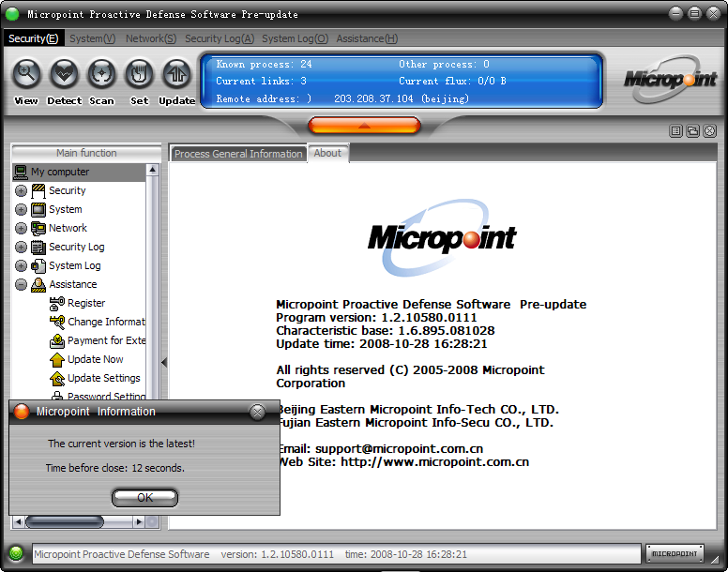
Task: Click the View magnifier toolbar icon
Action: coord(26,73)
